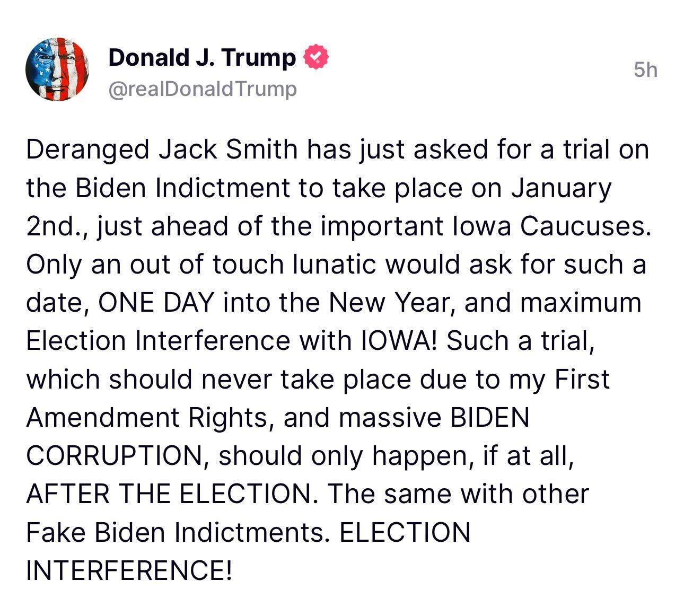Click the phrase "AFTER THE ELECTION"
The image size is (684, 616).
tap(168, 494)
